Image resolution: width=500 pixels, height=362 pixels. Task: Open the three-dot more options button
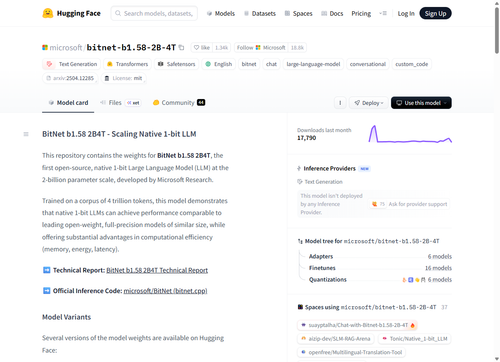point(340,103)
